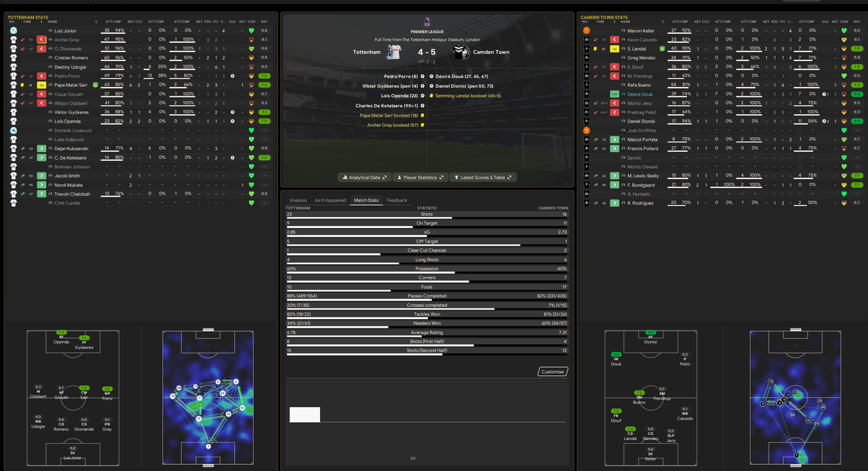Click Josh Griffiths' orange goalkeeper shirt icon
Screen dimensions: 868x471
pyautogui.click(x=587, y=130)
